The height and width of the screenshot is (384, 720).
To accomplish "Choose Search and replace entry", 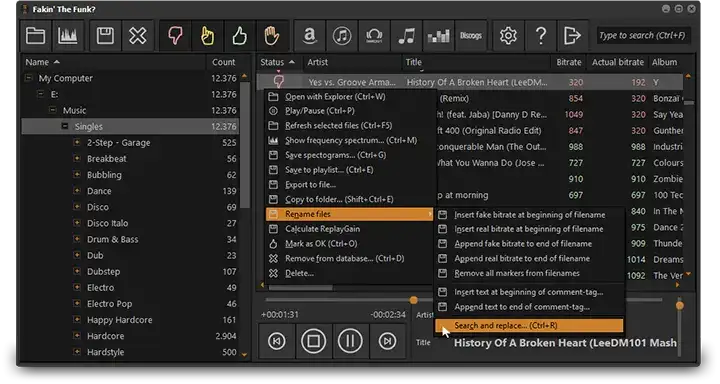I will click(x=529, y=325).
